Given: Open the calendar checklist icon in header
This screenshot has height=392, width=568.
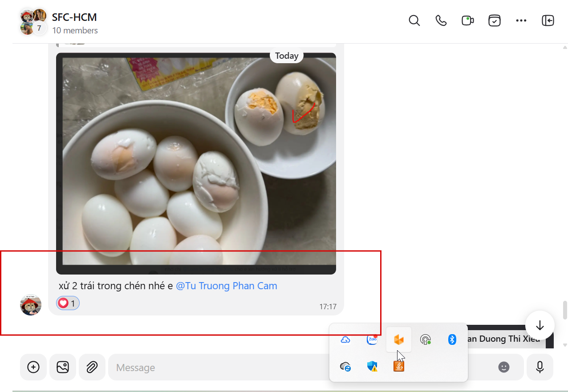Looking at the screenshot, I should click(495, 20).
